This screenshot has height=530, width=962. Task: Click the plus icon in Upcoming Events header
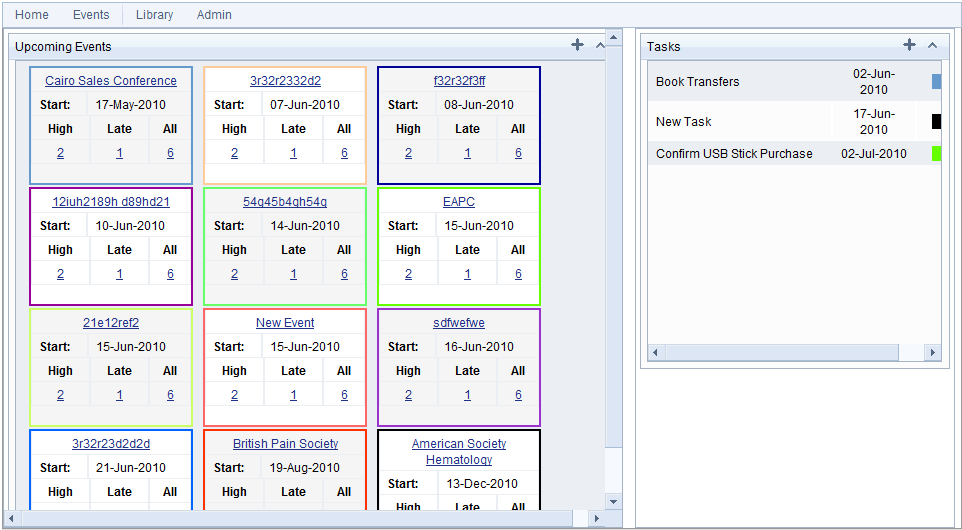coord(577,45)
